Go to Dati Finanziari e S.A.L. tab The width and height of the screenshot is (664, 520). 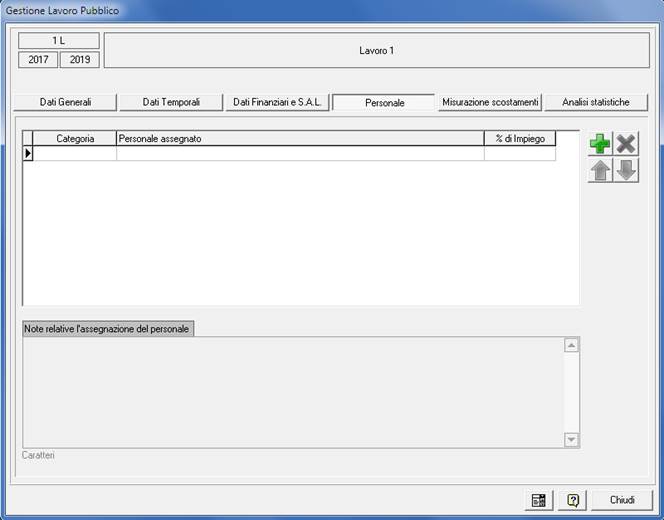click(276, 102)
